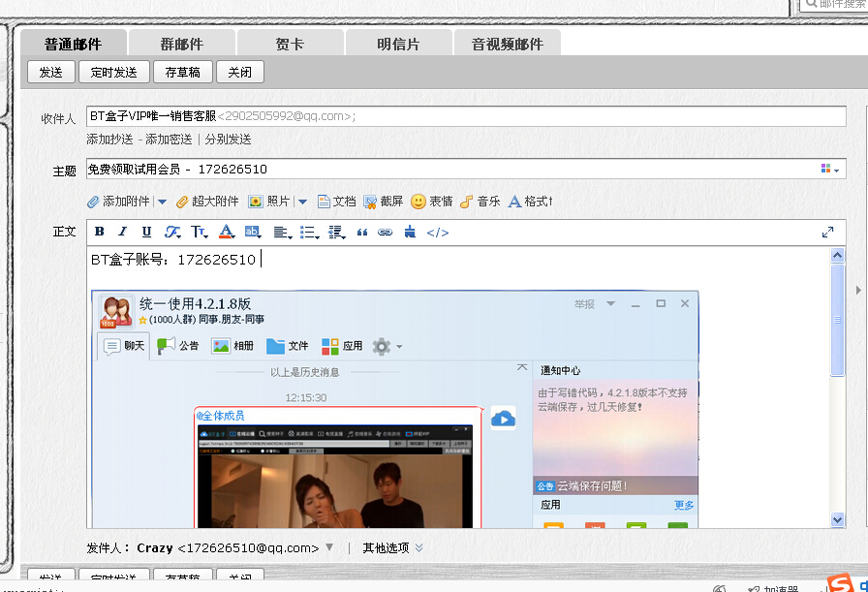Click the 截屏 screenshot tool
This screenshot has width=868, height=592.
coord(384,202)
